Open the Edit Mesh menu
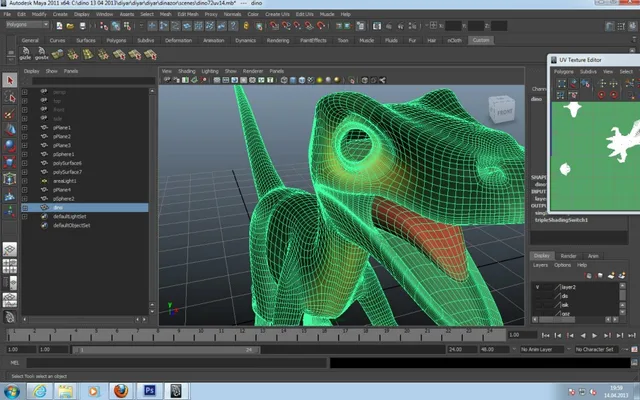This screenshot has height=400, width=640. coord(188,14)
